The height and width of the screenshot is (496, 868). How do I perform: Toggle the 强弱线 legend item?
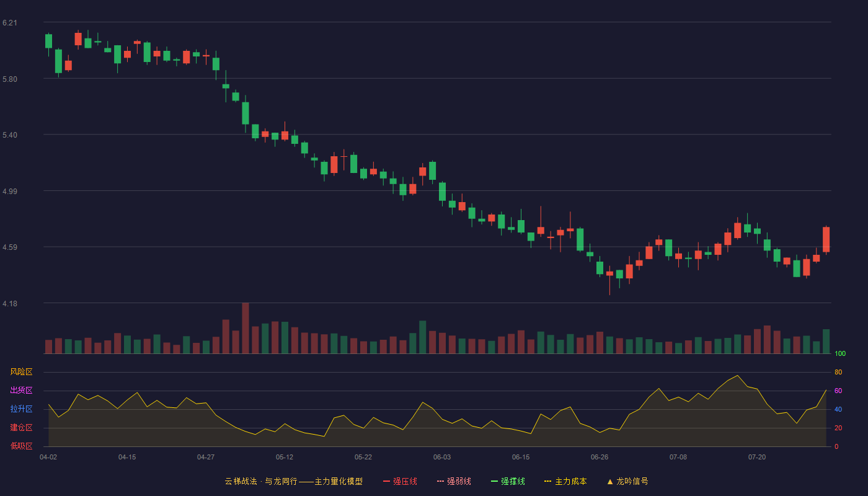tap(454, 481)
